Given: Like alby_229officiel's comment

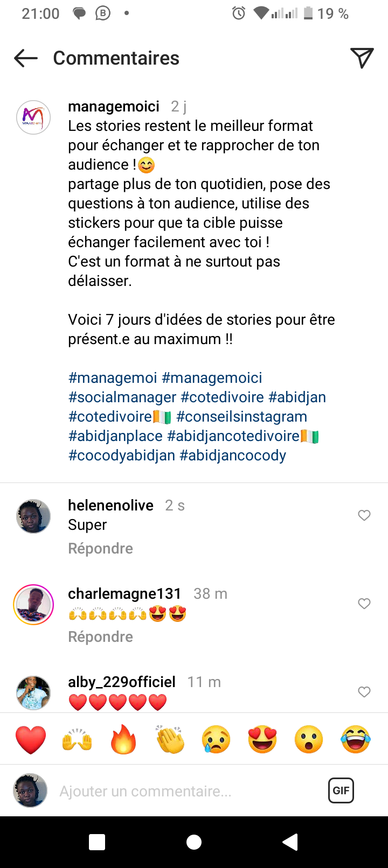Looking at the screenshot, I should (364, 692).
